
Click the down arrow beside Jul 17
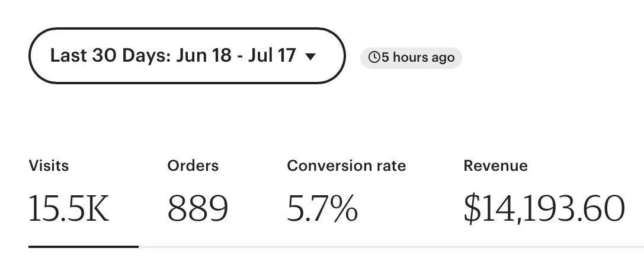pyautogui.click(x=311, y=56)
